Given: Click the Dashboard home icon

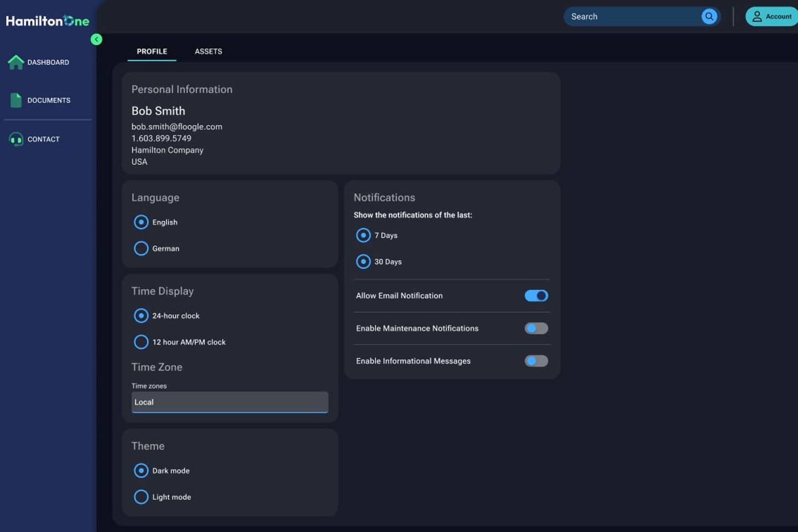Looking at the screenshot, I should pyautogui.click(x=16, y=62).
